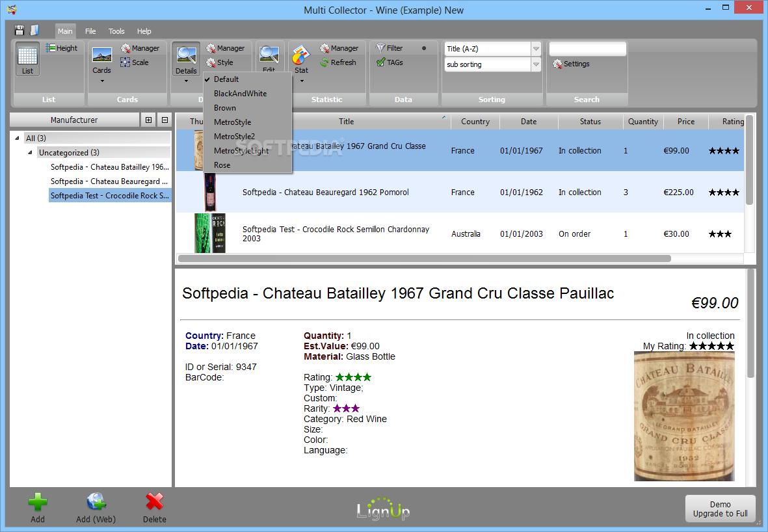
Task: Click the Details Style button
Action: pos(219,62)
